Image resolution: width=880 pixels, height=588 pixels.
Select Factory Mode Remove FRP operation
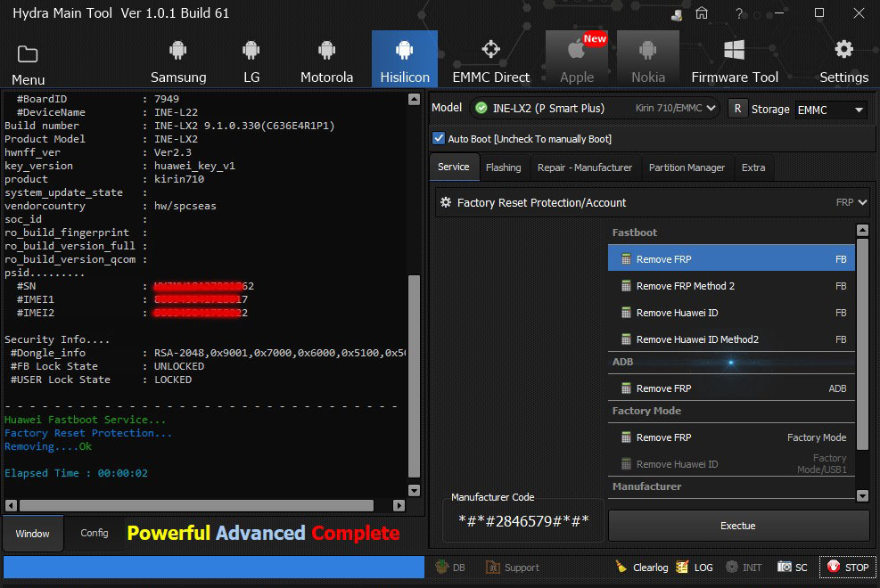click(731, 437)
